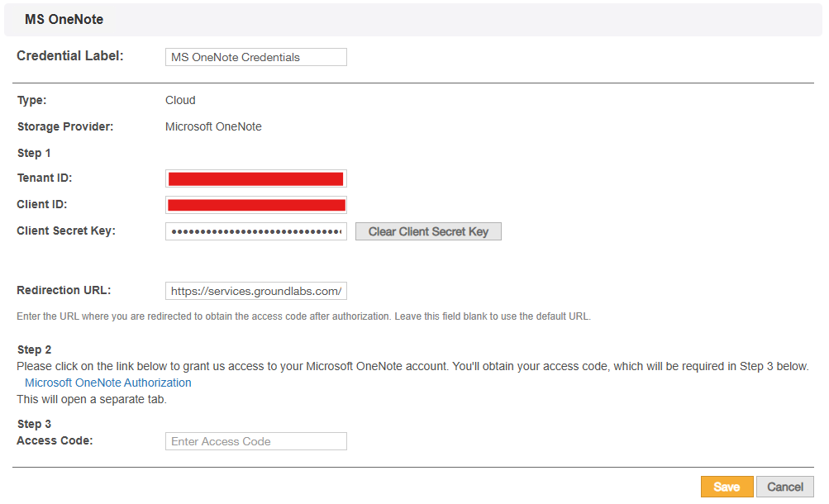Click the masked Client Secret Key dots

click(255, 231)
